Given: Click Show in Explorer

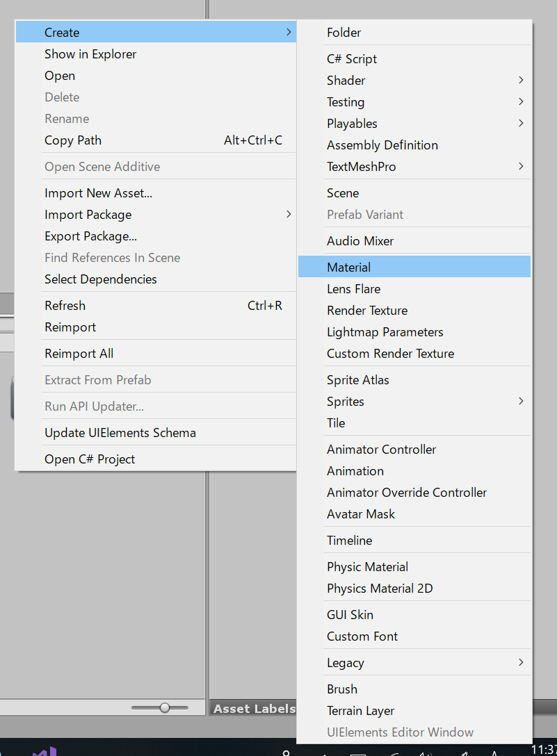Looking at the screenshot, I should click(90, 54).
